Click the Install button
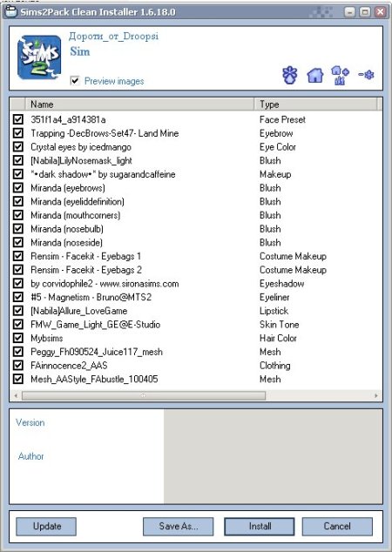Image resolution: width=392 pixels, height=552 pixels. (x=260, y=526)
